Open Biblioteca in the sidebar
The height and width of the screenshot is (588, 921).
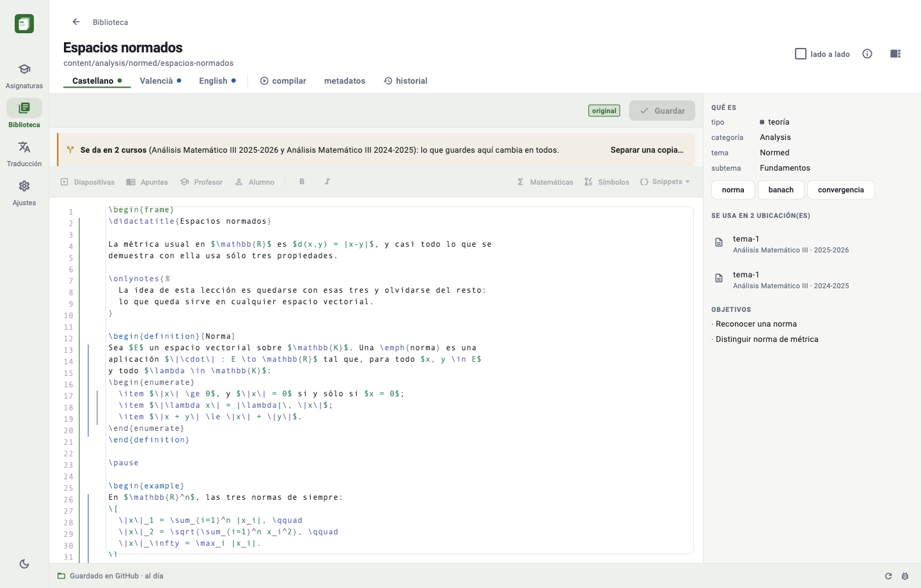(x=24, y=114)
